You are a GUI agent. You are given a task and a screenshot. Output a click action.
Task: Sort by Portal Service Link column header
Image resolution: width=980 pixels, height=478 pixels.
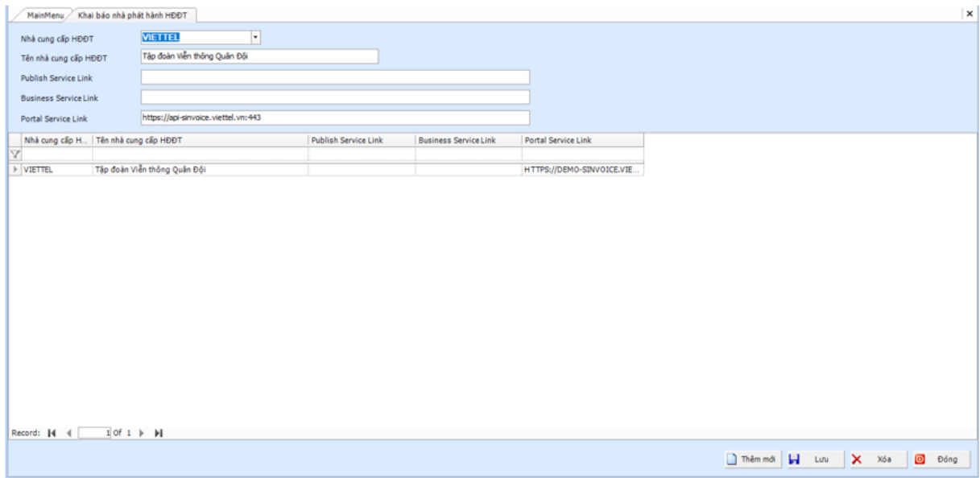[582, 140]
